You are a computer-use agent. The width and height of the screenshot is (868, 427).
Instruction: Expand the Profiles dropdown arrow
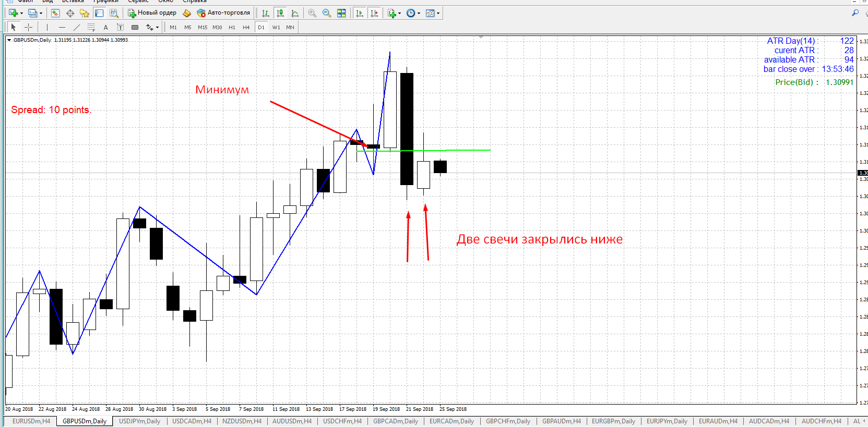(x=41, y=13)
